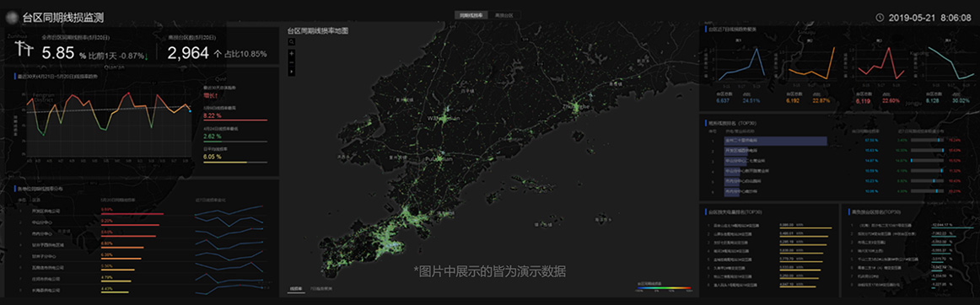Viewport: 980px width, 305px height.
Task: Click the map search magnifier icon
Action: (x=291, y=42)
